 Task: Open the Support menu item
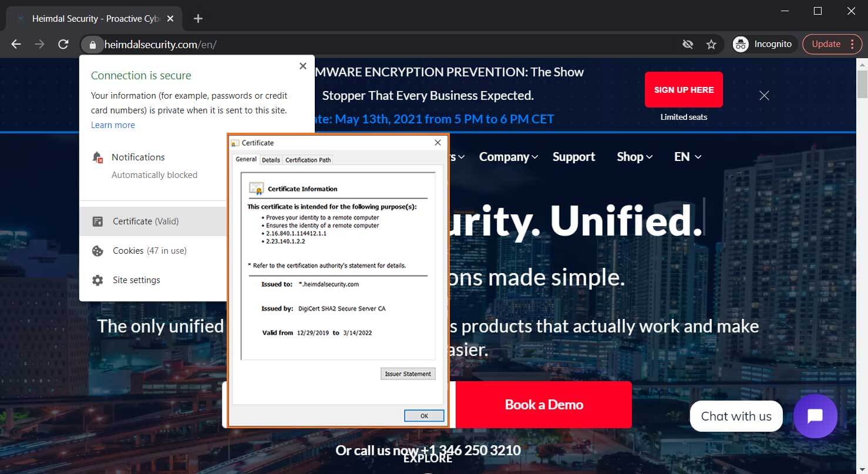574,157
